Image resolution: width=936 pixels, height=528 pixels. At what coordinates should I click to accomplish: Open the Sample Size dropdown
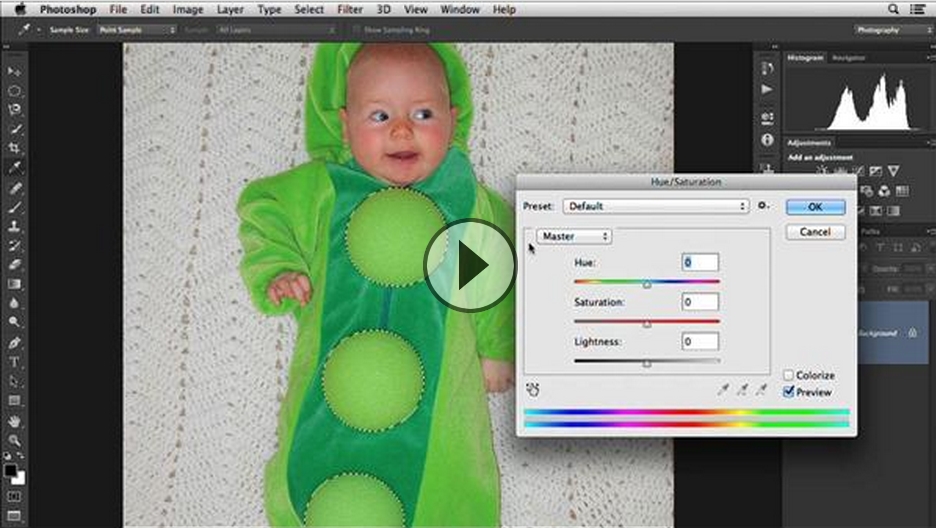[137, 30]
